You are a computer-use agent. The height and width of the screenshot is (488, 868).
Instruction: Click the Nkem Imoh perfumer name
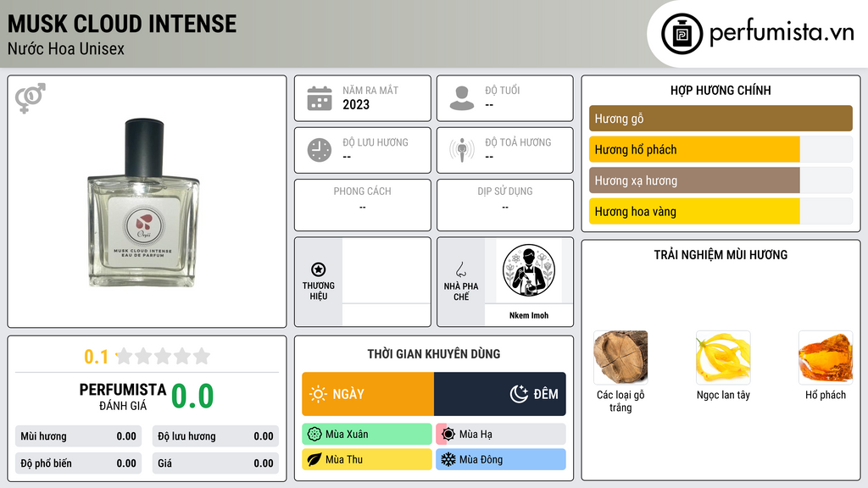click(x=529, y=315)
